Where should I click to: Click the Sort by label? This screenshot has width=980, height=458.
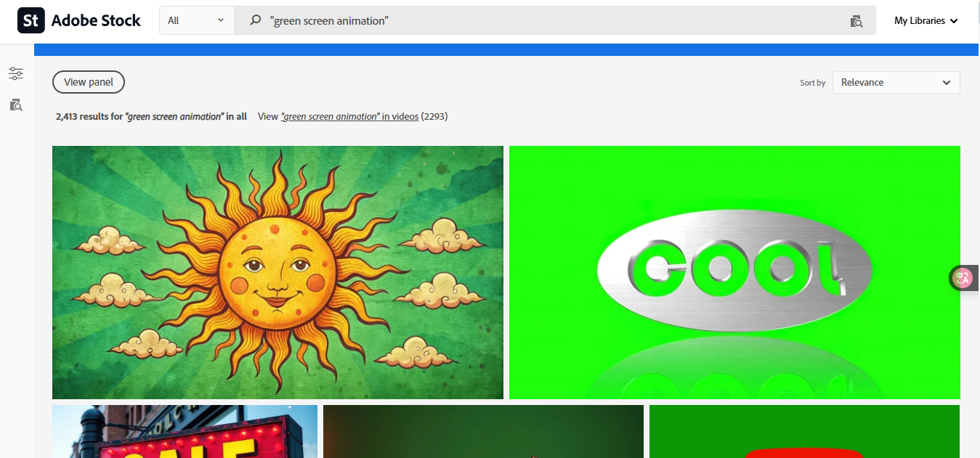[x=812, y=83]
